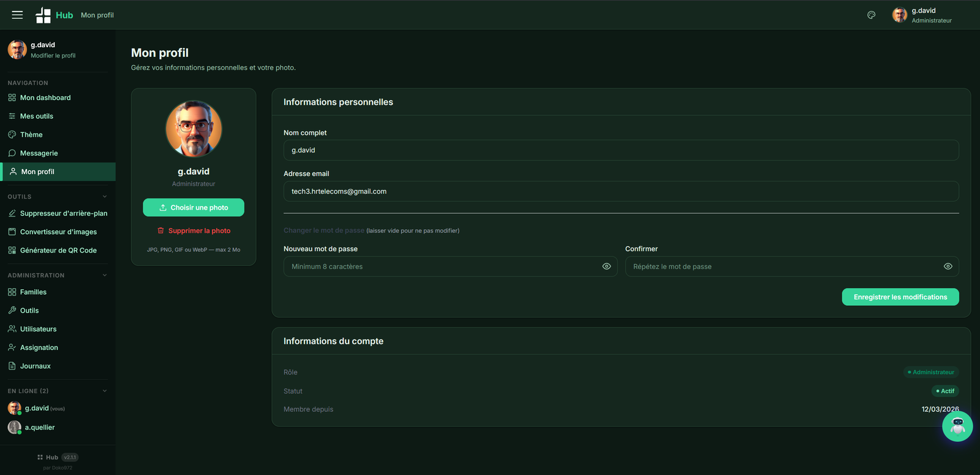Screen dimensions: 980x475
Task: Click the Convertisseur d'images icon
Action: [12, 232]
